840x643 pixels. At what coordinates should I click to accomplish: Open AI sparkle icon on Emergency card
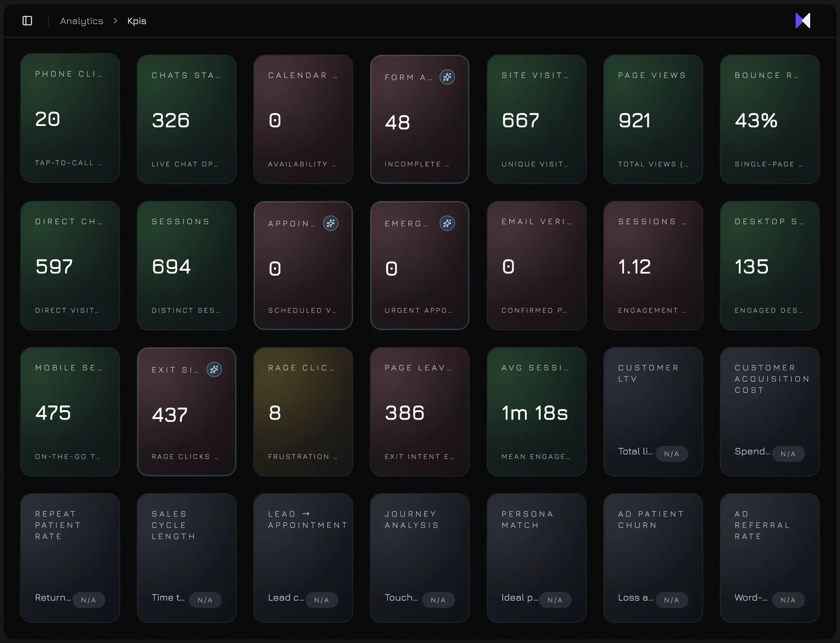click(447, 223)
